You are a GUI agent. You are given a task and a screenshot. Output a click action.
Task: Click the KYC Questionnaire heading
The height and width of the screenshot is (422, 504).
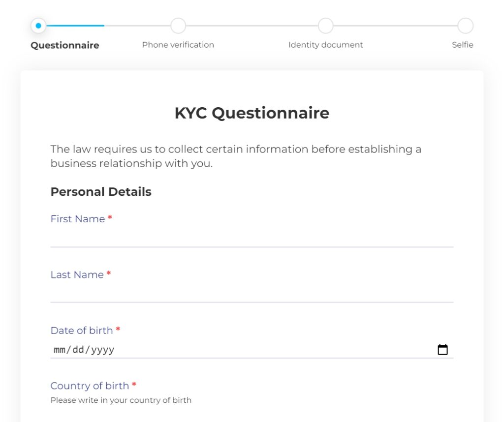pos(252,113)
